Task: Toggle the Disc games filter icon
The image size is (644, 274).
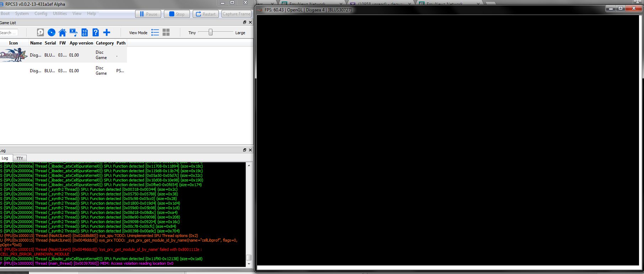Action: (x=52, y=33)
